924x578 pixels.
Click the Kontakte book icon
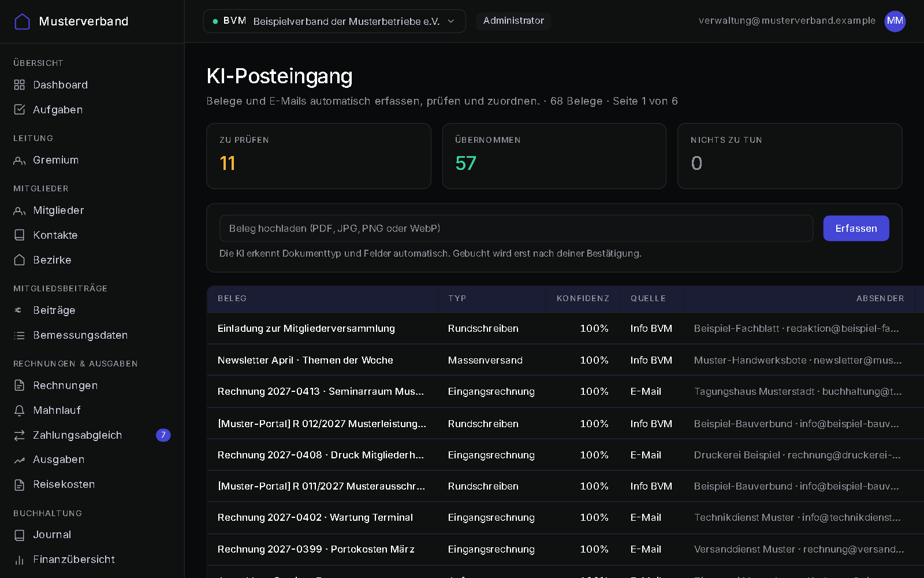(20, 235)
